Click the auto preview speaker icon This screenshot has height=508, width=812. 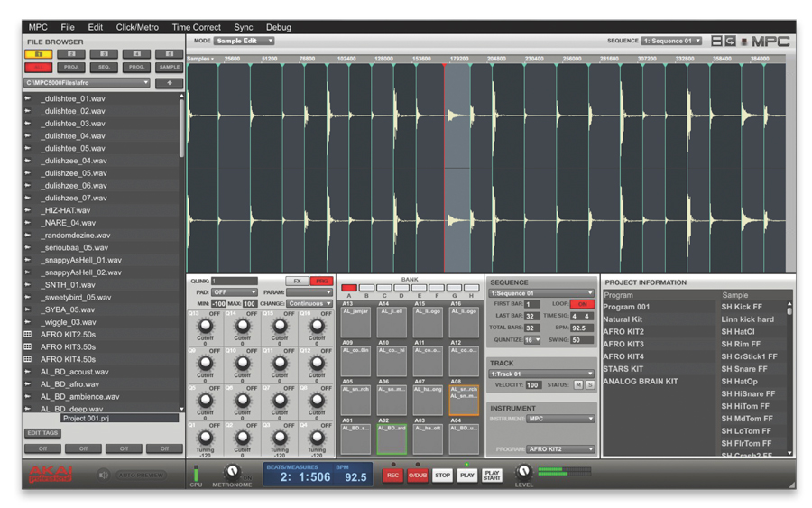[x=103, y=475]
